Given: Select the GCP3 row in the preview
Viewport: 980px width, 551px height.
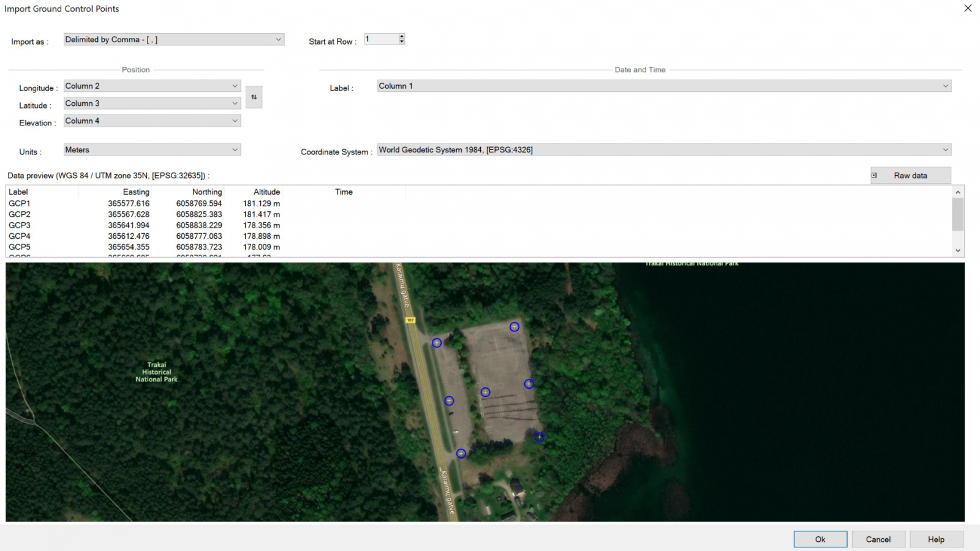Looking at the screenshot, I should click(123, 225).
